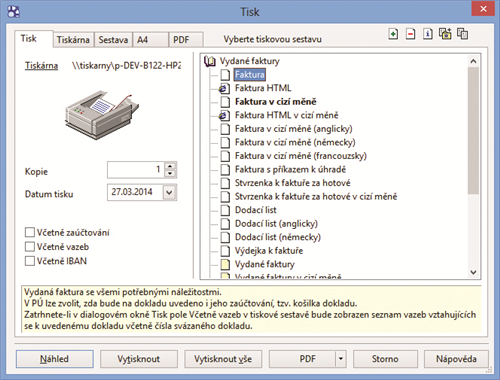
Task: Click the yellow page icon of Vydané faktury list
Action: [x=225, y=264]
